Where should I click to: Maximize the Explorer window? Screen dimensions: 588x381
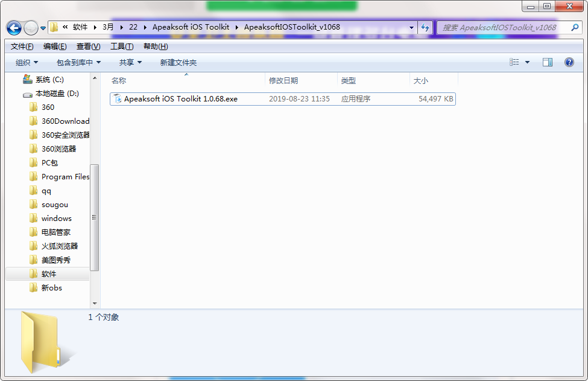[x=547, y=6]
